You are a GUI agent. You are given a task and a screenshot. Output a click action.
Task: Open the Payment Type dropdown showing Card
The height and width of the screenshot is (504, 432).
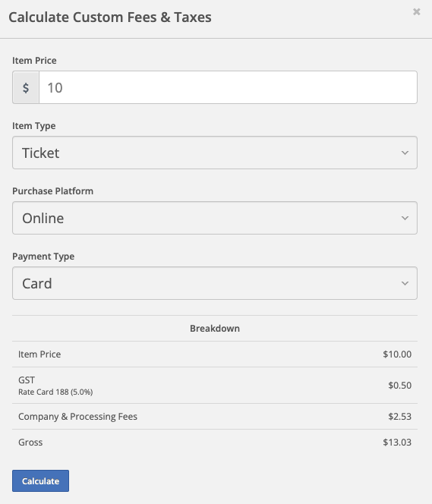[215, 283]
